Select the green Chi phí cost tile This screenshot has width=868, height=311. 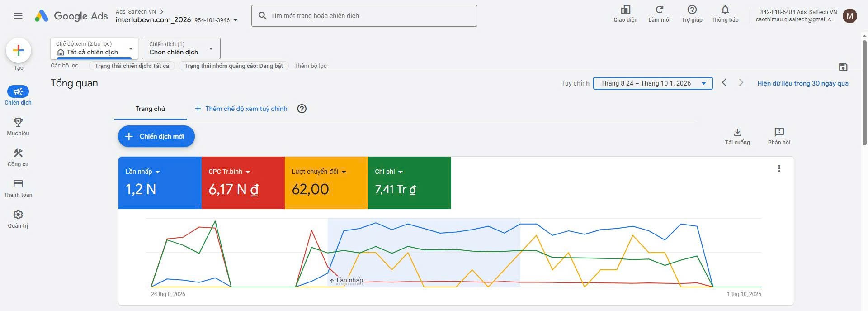410,183
